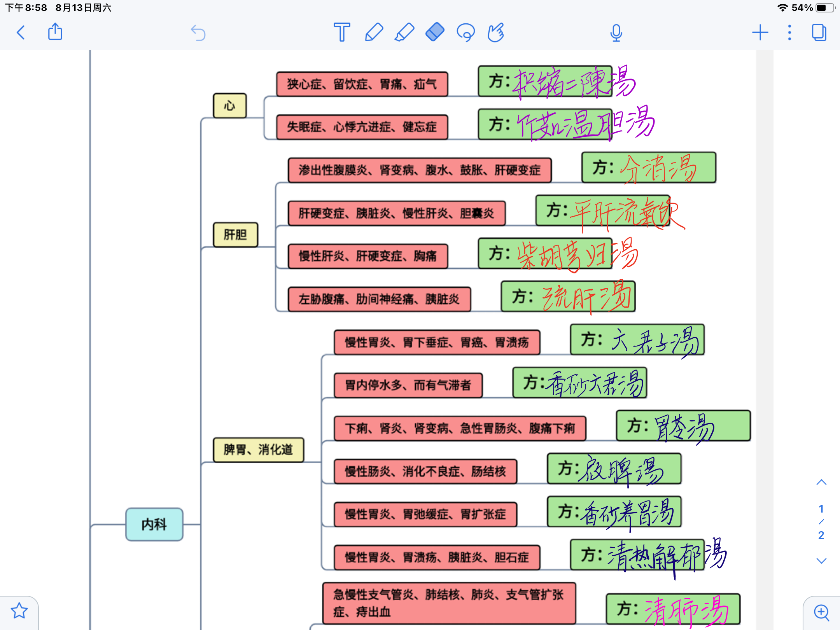Select the 肝胆 category node
Image resolution: width=840 pixels, height=630 pixels.
pos(235,234)
